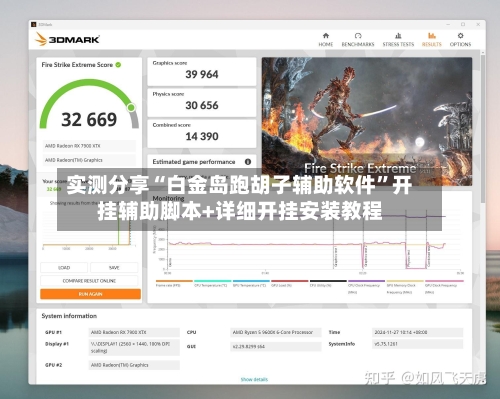Click COMPARE RESULT ONLINE button

pos(89,281)
